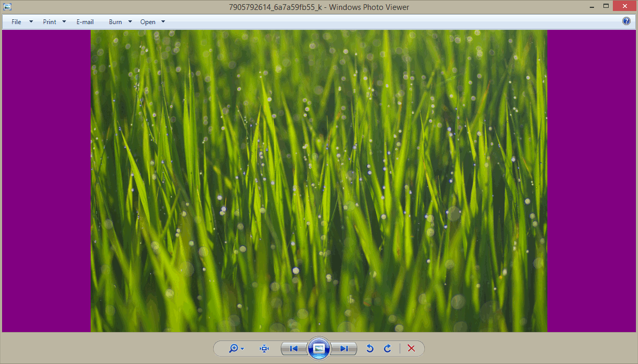Open the Print menu dropdown
638x364 pixels.
(64, 22)
